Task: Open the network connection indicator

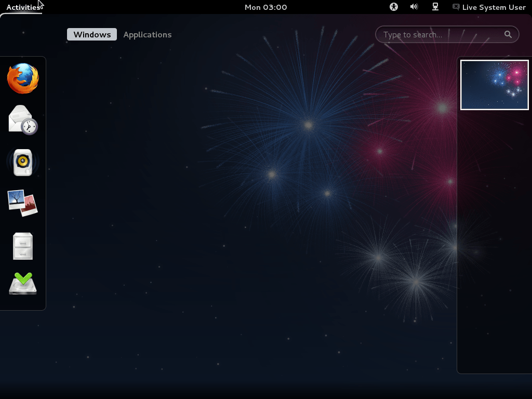Action: click(x=435, y=7)
